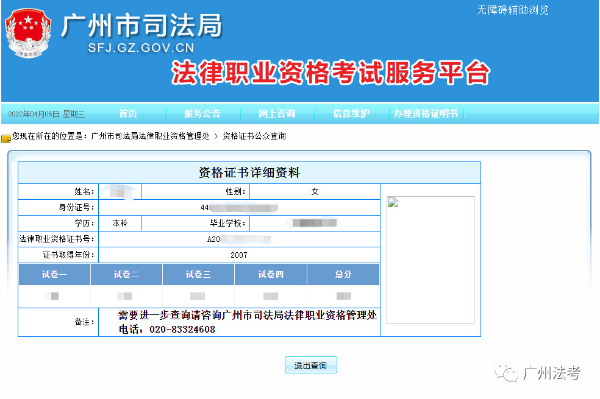Image resolution: width=600 pixels, height=399 pixels.
Task: Click the 姓名 label cell
Action: tap(58, 191)
